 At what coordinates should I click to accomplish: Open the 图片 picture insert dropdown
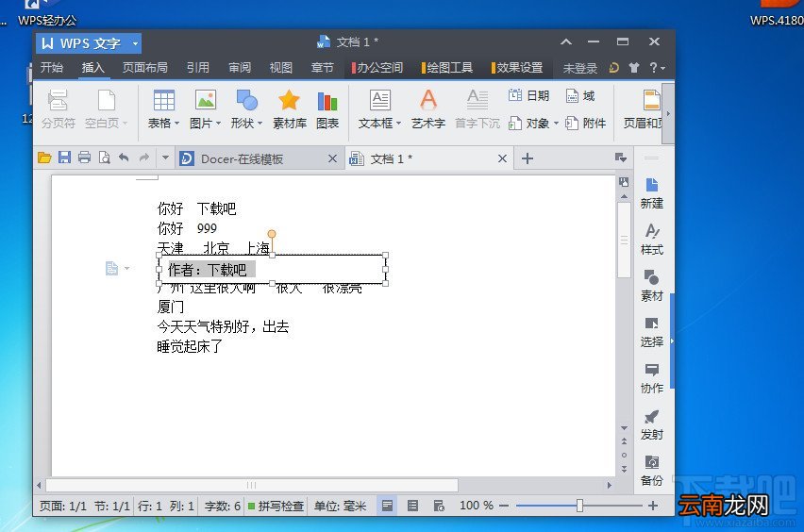(x=205, y=108)
